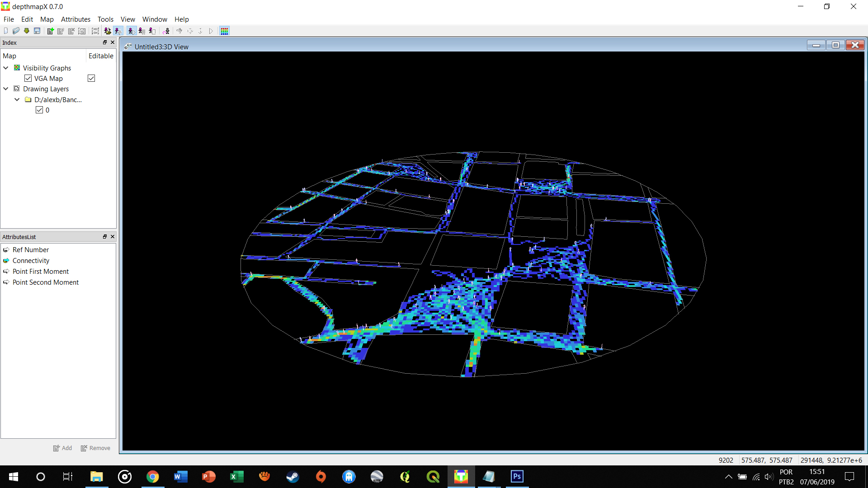Select the Point First Moment attribute
The height and width of the screenshot is (488, 868).
[41, 271]
